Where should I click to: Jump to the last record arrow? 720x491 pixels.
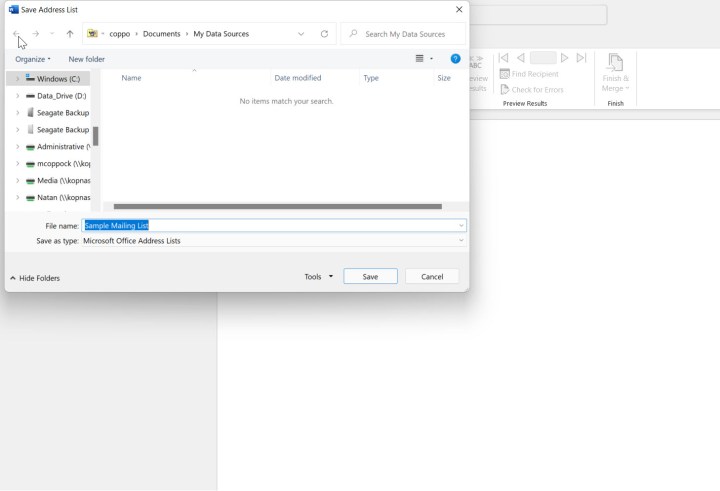[581, 58]
